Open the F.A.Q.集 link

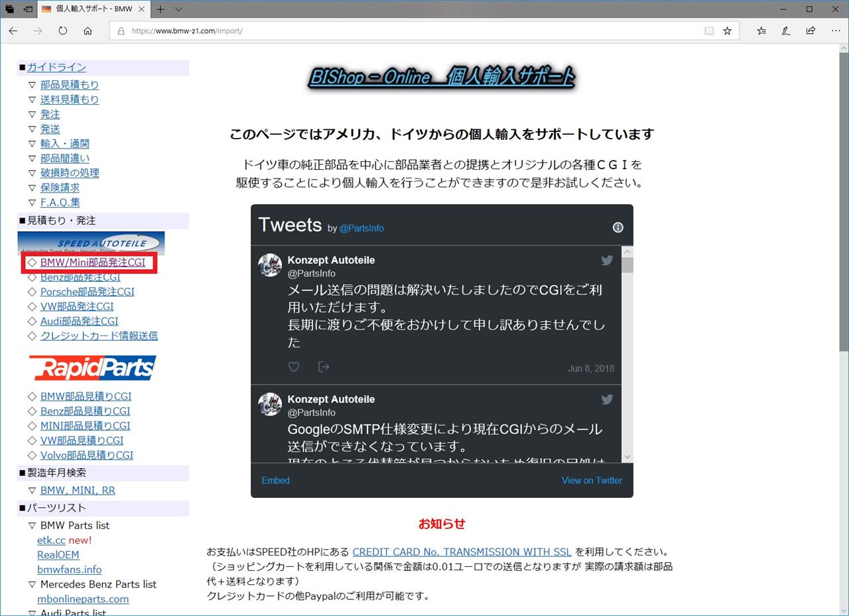point(60,202)
